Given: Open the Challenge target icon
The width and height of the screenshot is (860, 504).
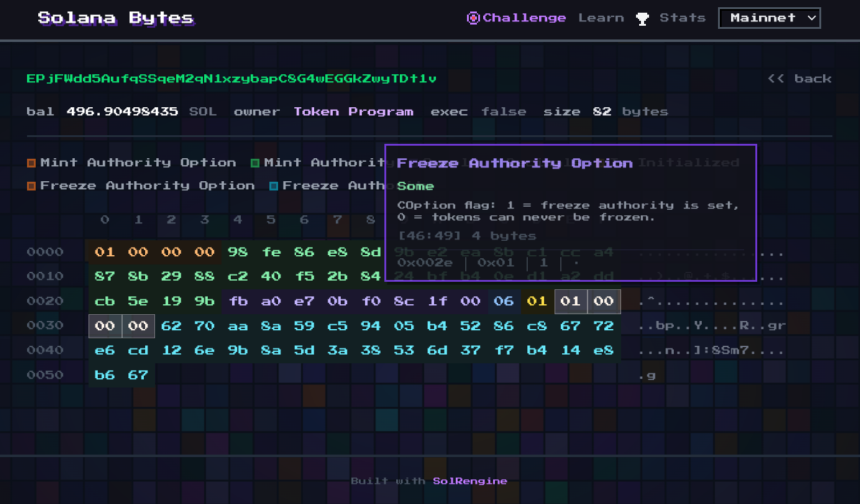Looking at the screenshot, I should click(473, 18).
